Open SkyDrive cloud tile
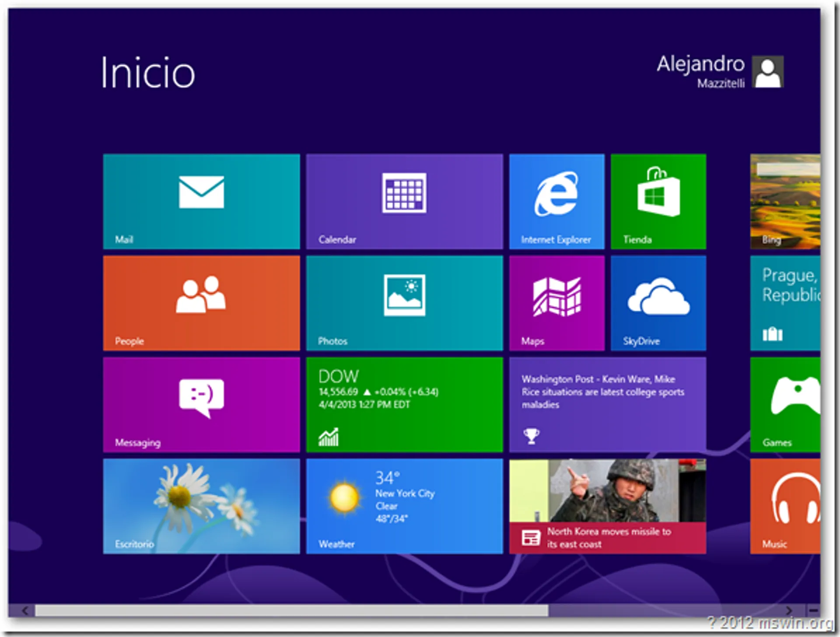 tap(658, 303)
